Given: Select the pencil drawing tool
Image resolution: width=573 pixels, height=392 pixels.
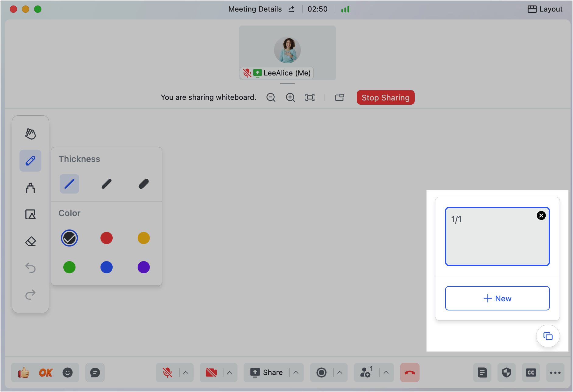Looking at the screenshot, I should click(30, 161).
